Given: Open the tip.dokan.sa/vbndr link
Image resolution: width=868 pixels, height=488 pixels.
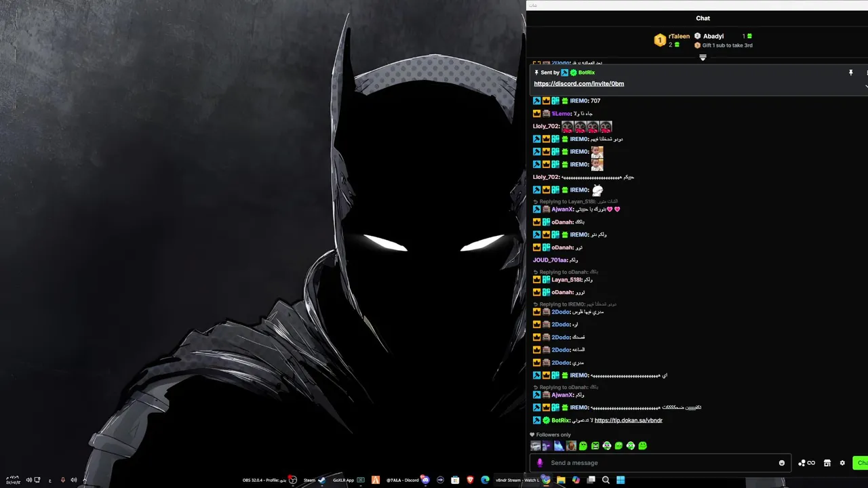Looking at the screenshot, I should tap(628, 420).
